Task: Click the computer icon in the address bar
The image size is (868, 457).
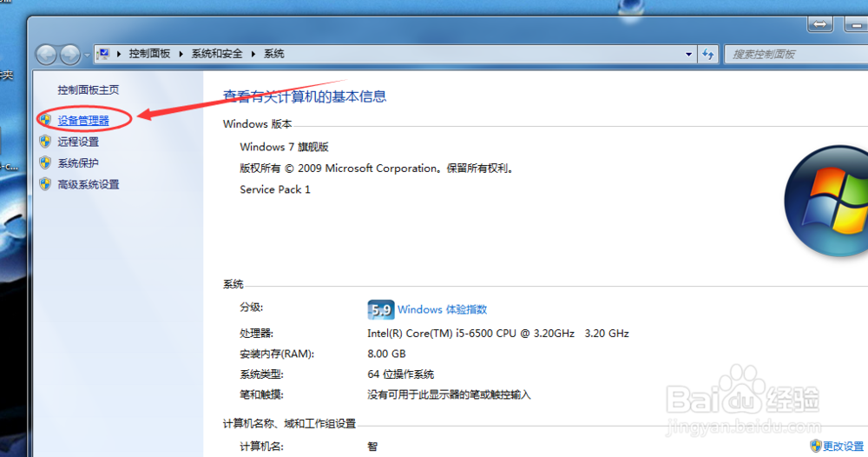Action: [x=103, y=54]
